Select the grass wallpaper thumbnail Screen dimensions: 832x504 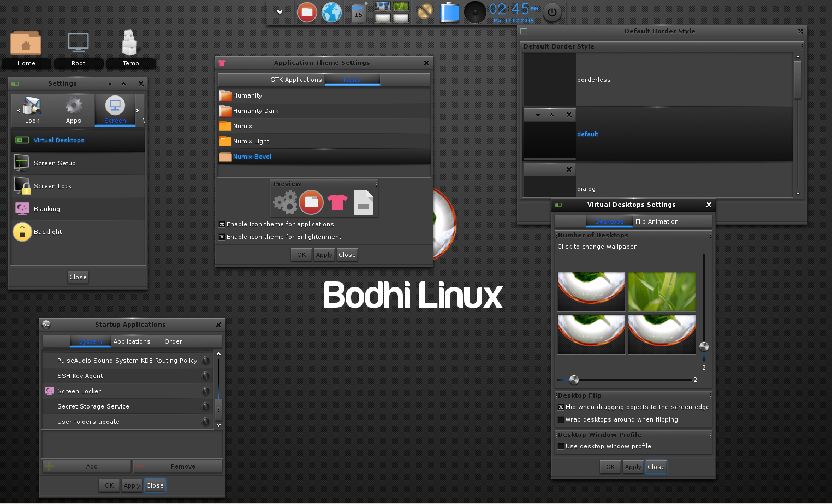(x=661, y=292)
